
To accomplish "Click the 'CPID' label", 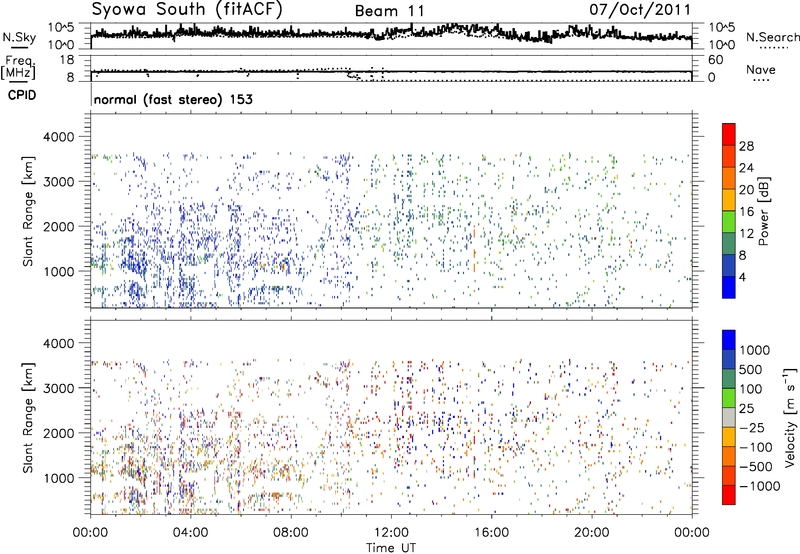I will 22,95.
